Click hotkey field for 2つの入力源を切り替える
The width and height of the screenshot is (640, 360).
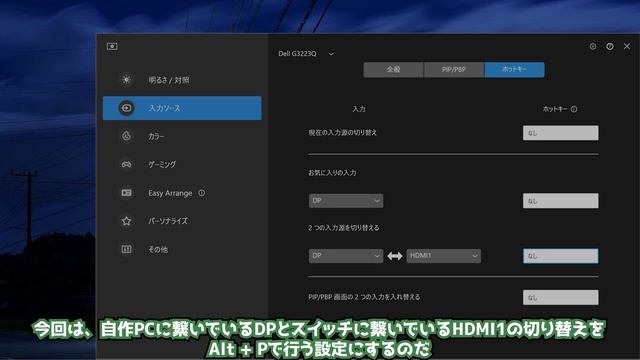561,256
